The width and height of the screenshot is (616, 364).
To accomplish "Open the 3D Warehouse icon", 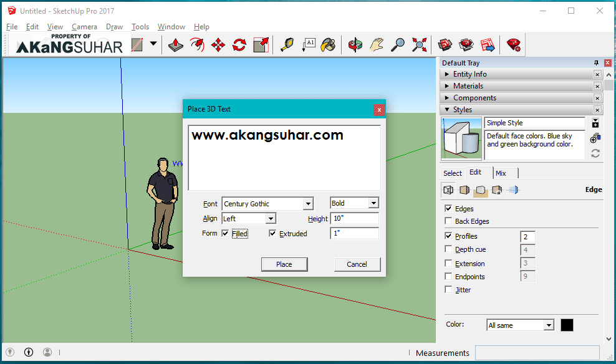I will click(445, 45).
